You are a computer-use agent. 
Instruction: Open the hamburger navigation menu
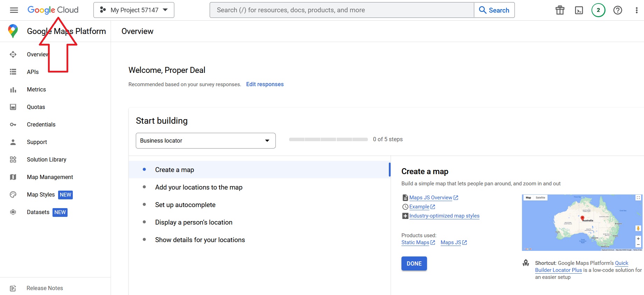tap(14, 10)
